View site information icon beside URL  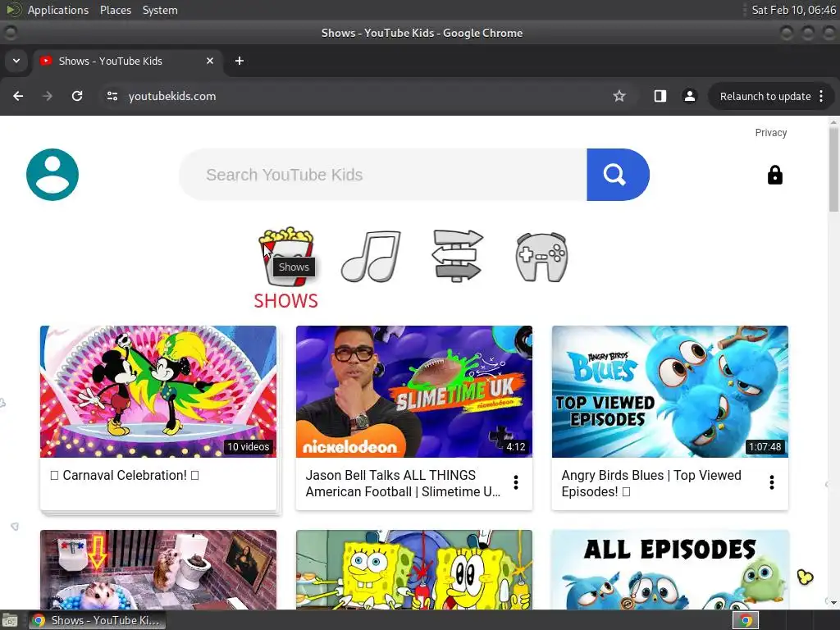[x=112, y=96]
